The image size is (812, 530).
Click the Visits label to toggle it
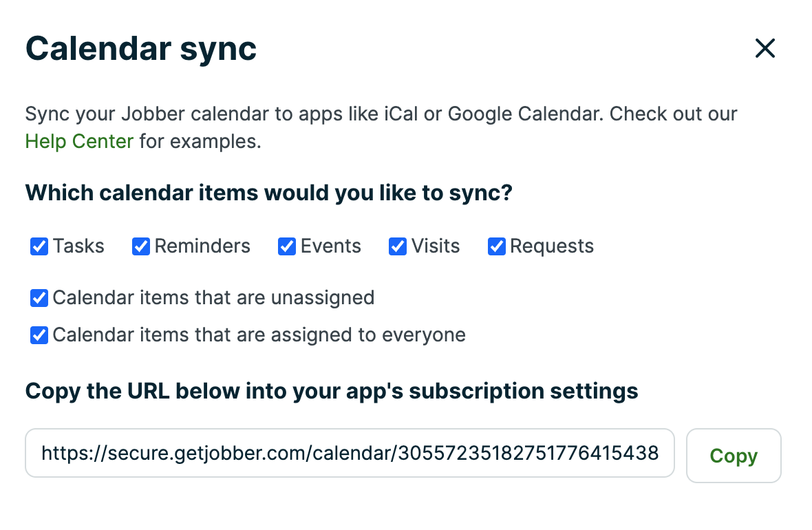[435, 246]
